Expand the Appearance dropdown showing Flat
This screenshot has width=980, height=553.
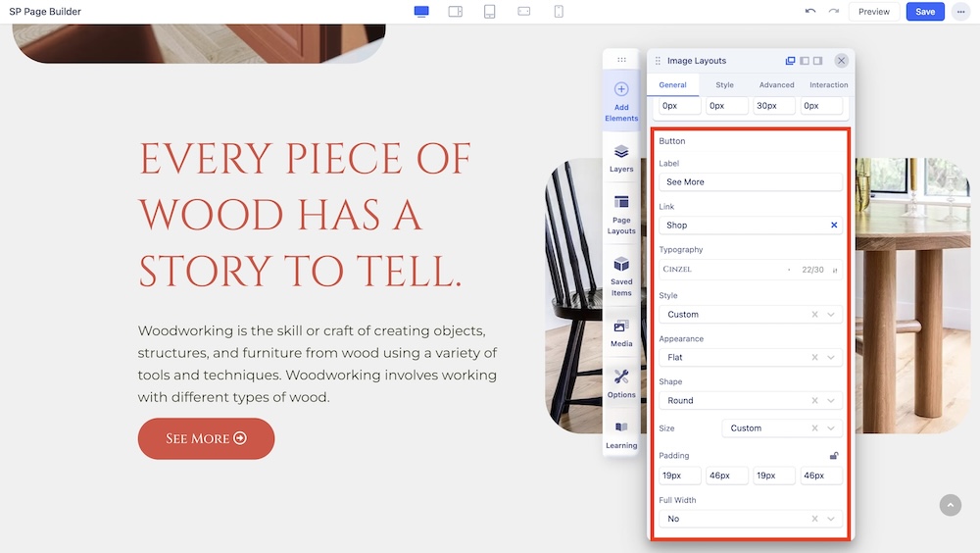[750, 358]
